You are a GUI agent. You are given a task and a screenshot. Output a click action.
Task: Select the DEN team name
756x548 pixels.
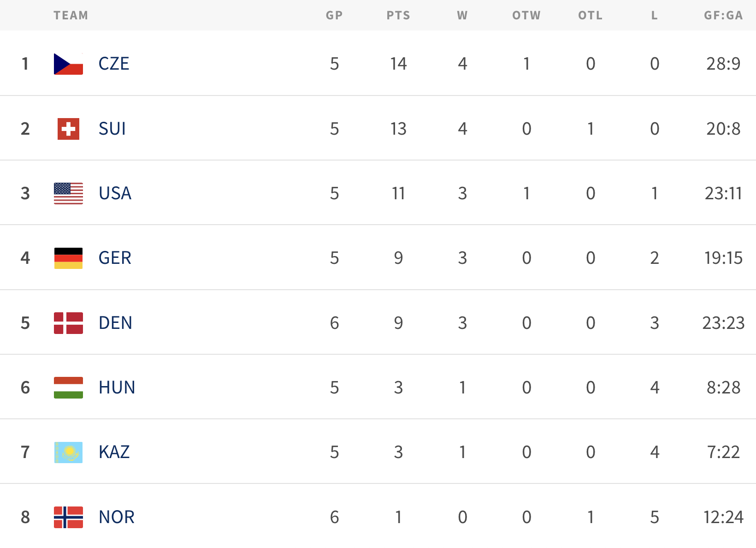click(115, 323)
